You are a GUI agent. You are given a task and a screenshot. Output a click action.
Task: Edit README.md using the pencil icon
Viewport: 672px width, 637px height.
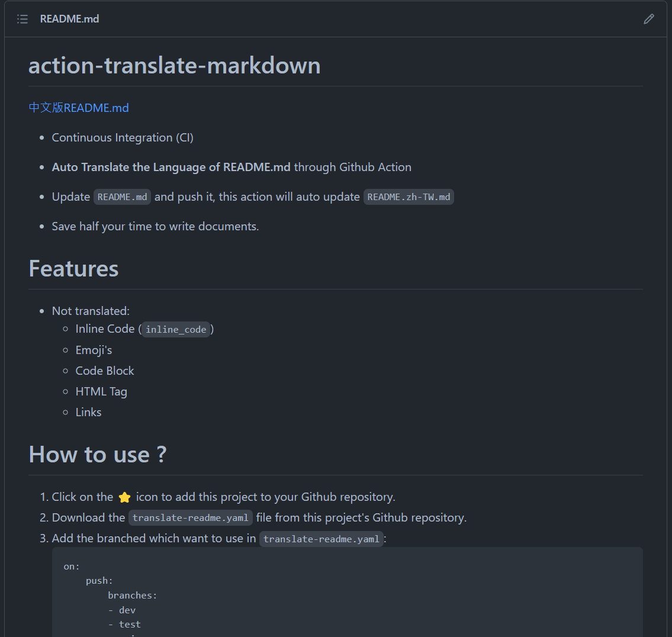[x=649, y=18]
